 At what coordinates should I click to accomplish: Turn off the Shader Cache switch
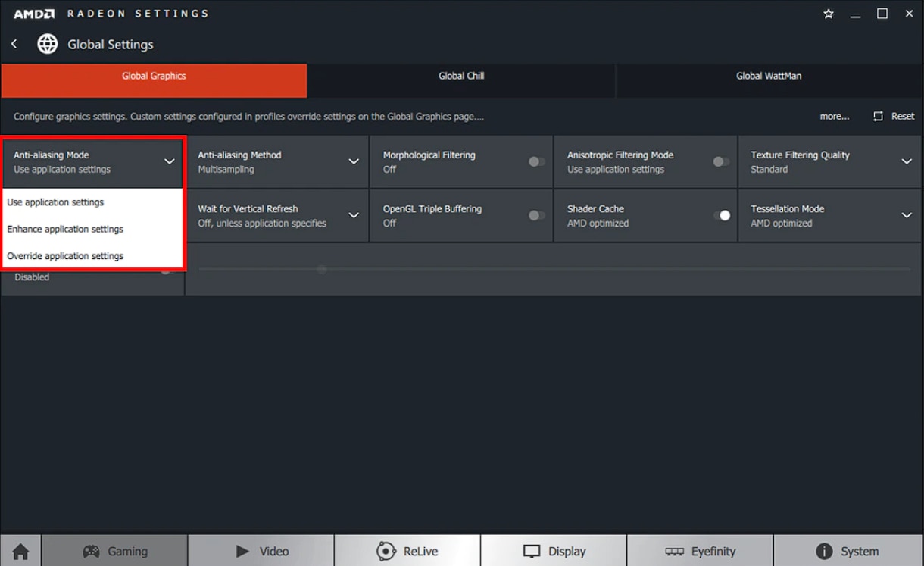[721, 215]
